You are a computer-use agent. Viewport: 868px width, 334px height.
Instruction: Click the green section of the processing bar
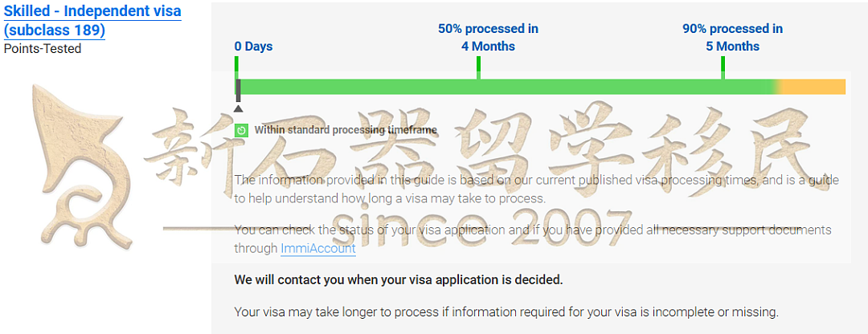pos(506,87)
